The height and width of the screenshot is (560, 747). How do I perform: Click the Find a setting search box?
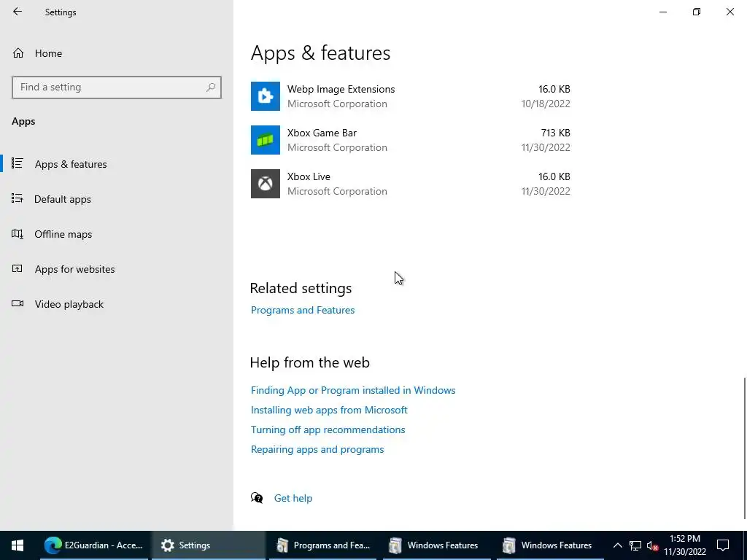tap(117, 87)
